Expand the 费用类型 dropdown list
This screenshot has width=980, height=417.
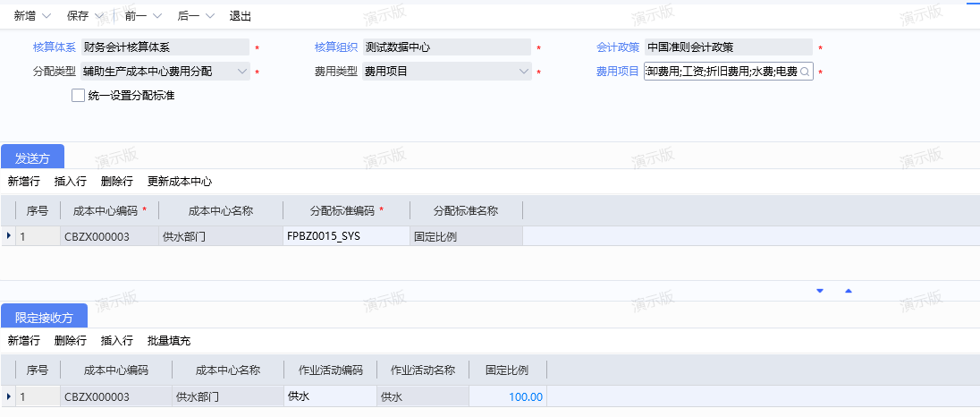click(524, 72)
